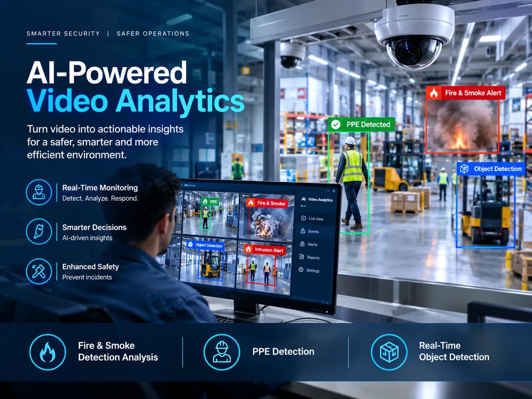This screenshot has height=399, width=532.
Task: Open the forklift Object Detection feed on monitor
Action: pyautogui.click(x=209, y=262)
